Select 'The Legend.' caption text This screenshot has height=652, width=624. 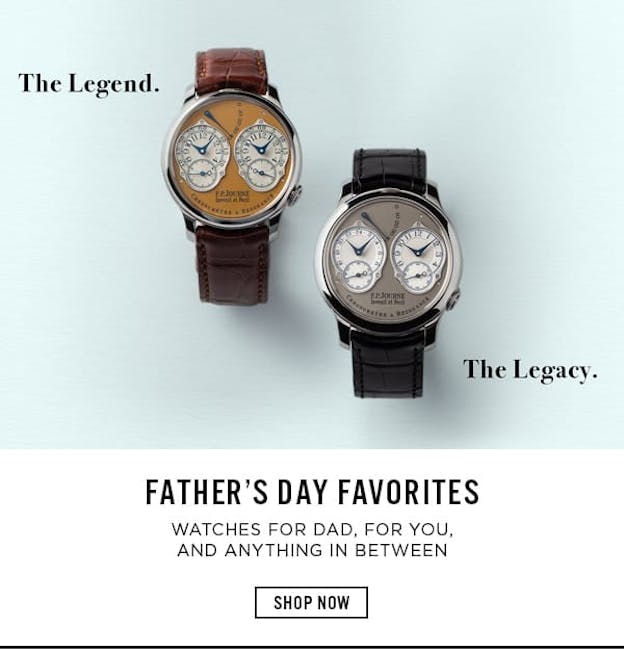tap(89, 84)
